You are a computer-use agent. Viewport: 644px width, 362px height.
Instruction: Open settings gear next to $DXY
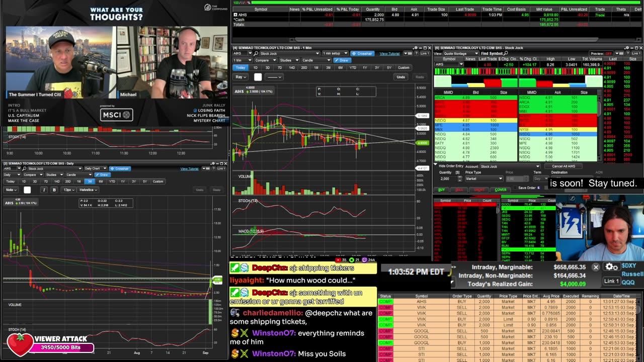[611, 267]
